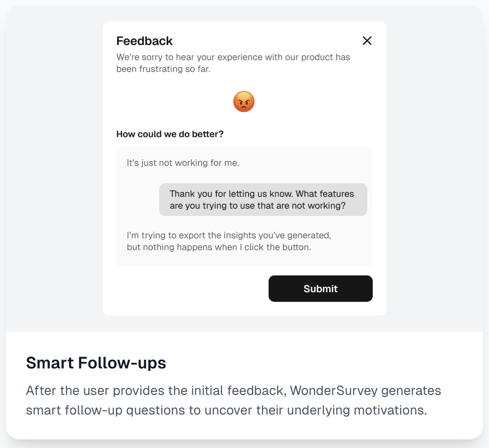Submit the feedback form
Screen dimensions: 489x448
320,288
